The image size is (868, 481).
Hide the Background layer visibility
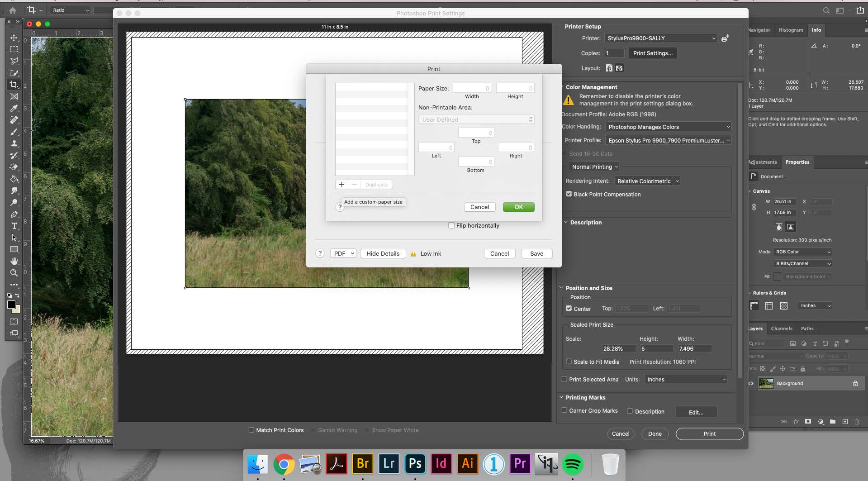click(751, 383)
